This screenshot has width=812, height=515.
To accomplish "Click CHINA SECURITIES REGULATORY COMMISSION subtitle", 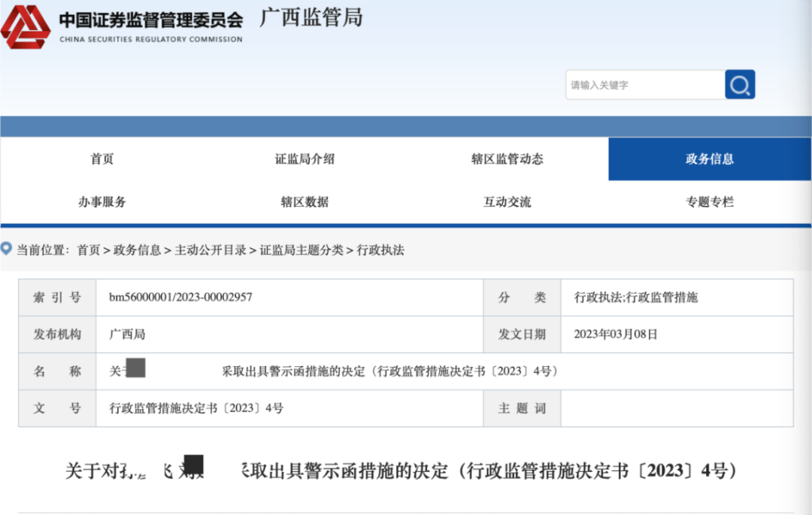I will tap(150, 39).
